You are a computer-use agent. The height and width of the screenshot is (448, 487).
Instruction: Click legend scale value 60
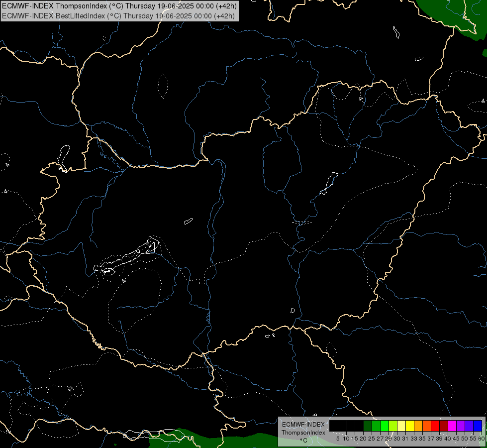(x=482, y=439)
